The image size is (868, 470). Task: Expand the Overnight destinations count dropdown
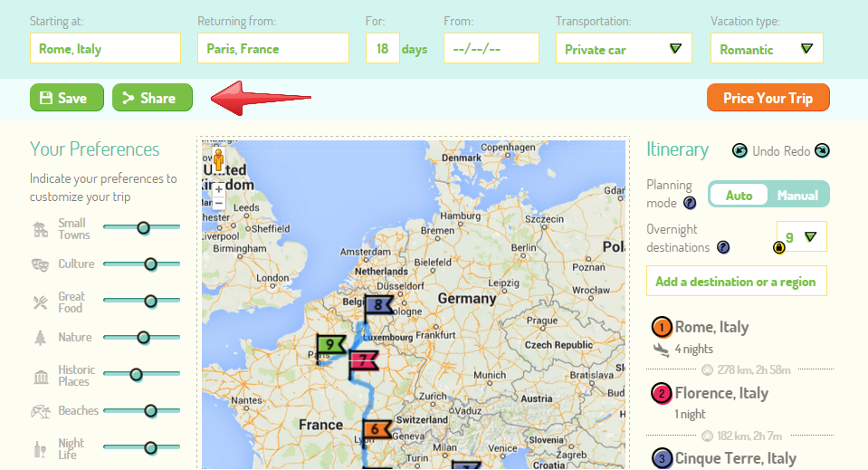coord(801,237)
